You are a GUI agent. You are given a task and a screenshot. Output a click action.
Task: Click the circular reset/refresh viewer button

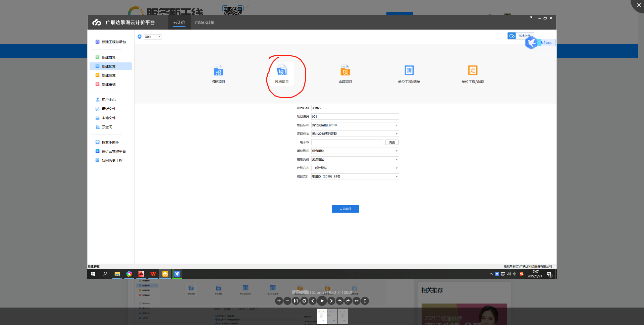click(x=304, y=301)
